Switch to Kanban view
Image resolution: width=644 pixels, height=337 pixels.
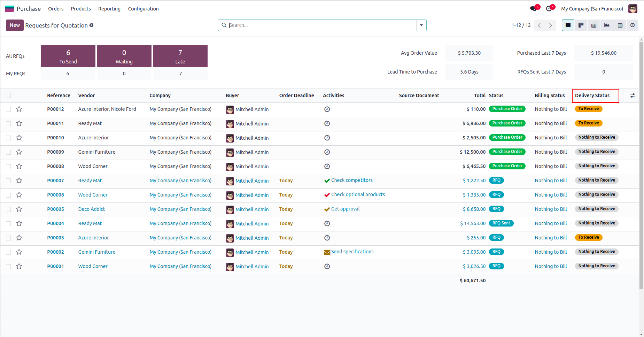pos(581,25)
